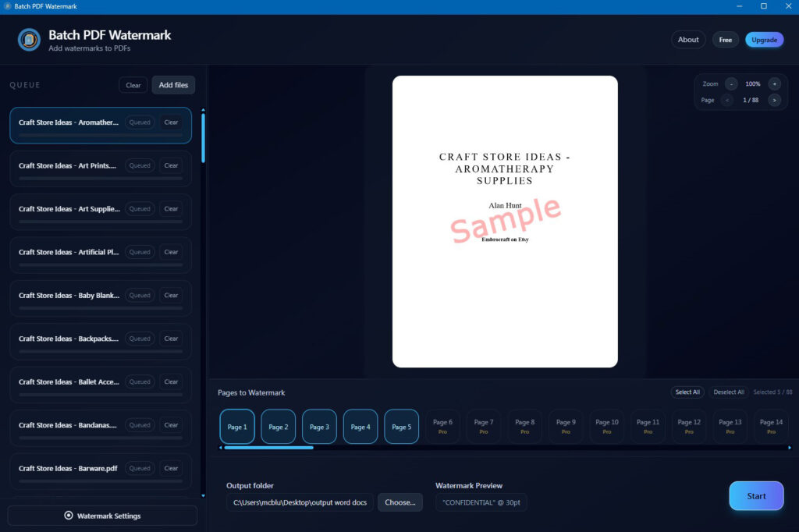Clear the Barware.pdf file from queue

(x=171, y=468)
